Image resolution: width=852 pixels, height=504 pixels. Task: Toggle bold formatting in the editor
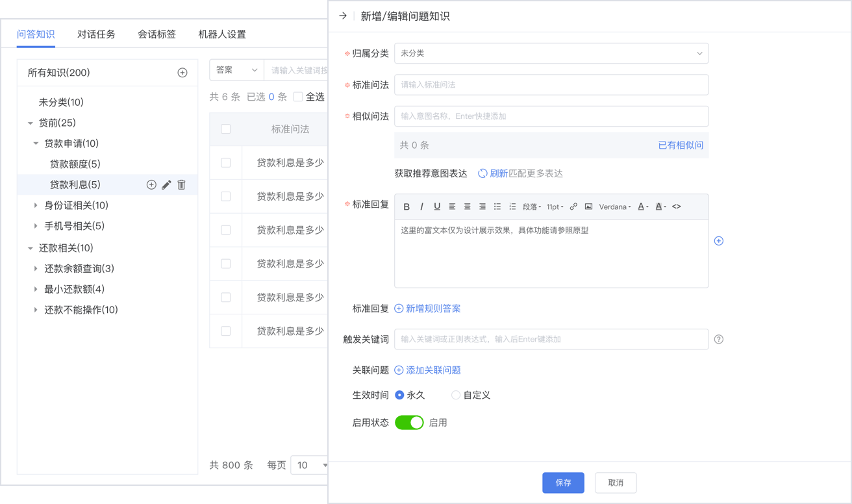pyautogui.click(x=407, y=207)
